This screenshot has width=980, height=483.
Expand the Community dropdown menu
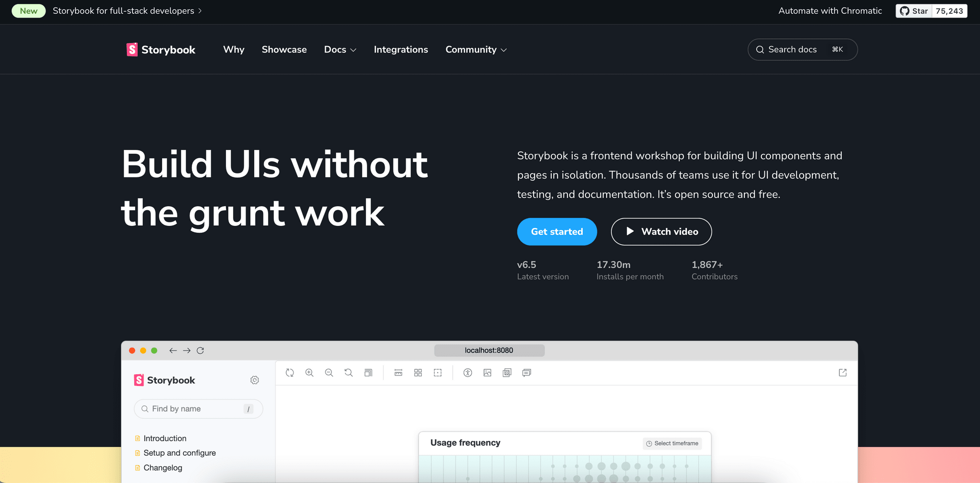pos(476,49)
